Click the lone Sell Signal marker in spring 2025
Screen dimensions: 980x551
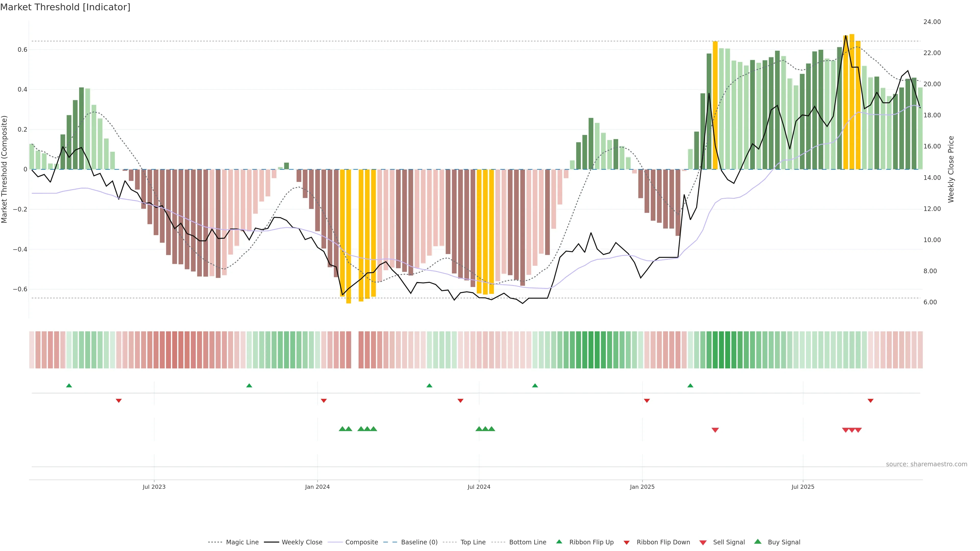point(715,430)
